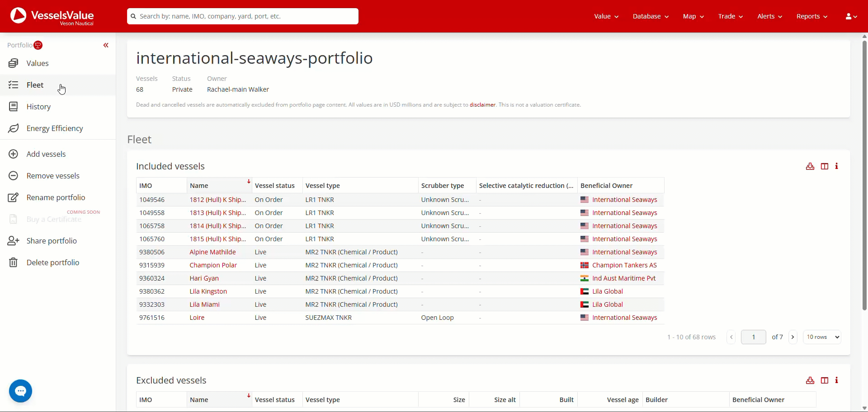This screenshot has height=412, width=868.
Task: Click the next page arrow in pagination
Action: click(793, 337)
